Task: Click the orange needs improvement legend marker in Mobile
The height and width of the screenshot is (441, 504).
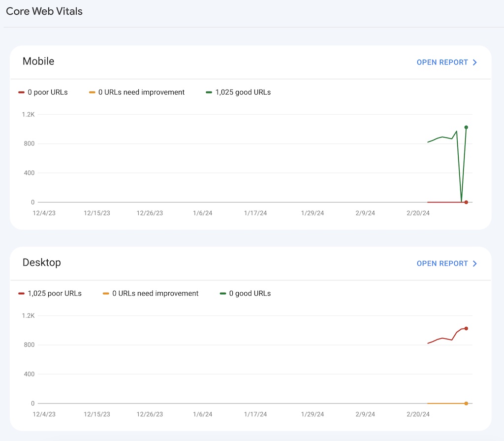Action: (x=92, y=93)
